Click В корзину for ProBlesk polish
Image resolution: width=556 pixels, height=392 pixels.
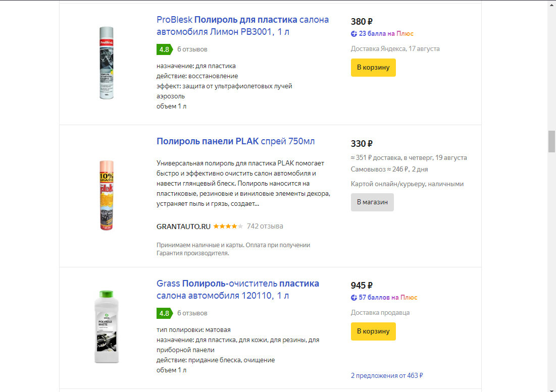tap(373, 68)
